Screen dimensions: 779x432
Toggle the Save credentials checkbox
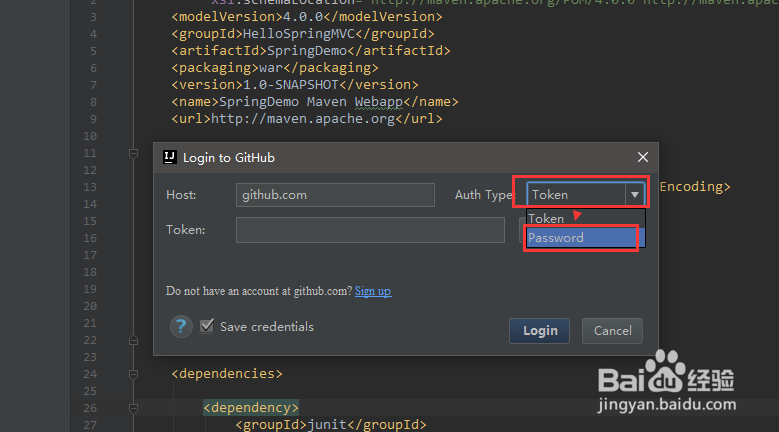(x=207, y=326)
